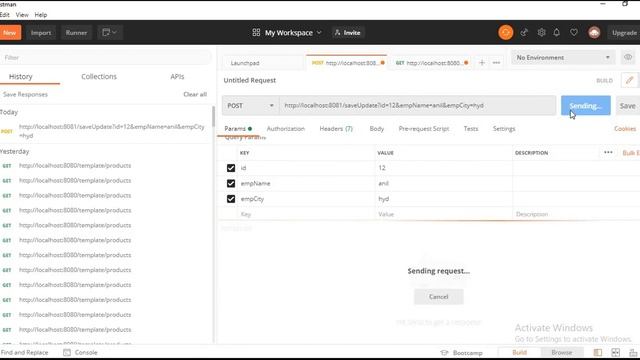Uncheck the empName parameter checkbox

click(x=231, y=183)
